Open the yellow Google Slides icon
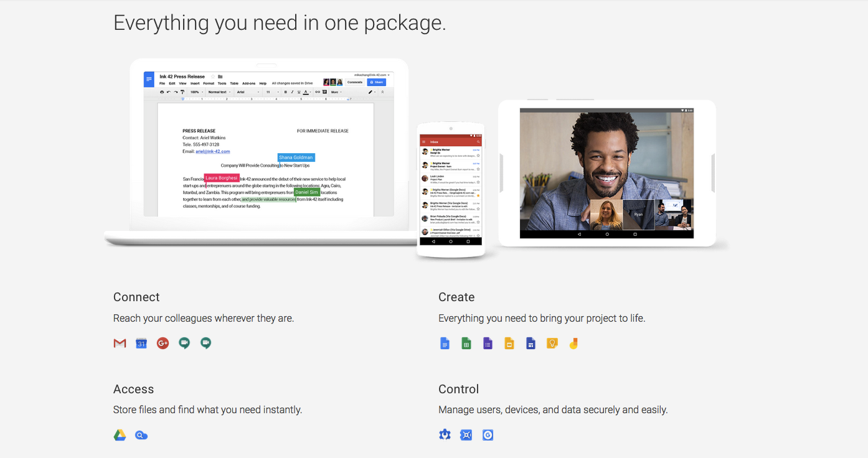Image resolution: width=868 pixels, height=458 pixels. (x=509, y=343)
